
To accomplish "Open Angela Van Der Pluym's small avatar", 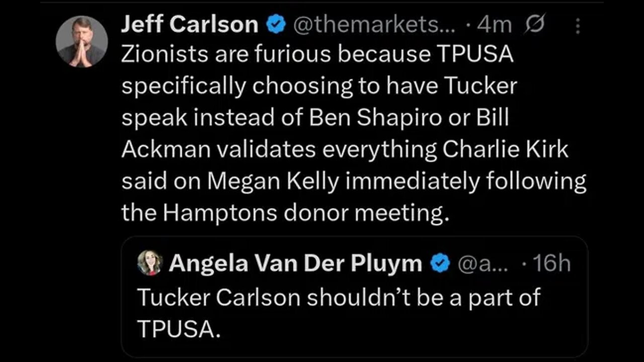I will point(150,263).
